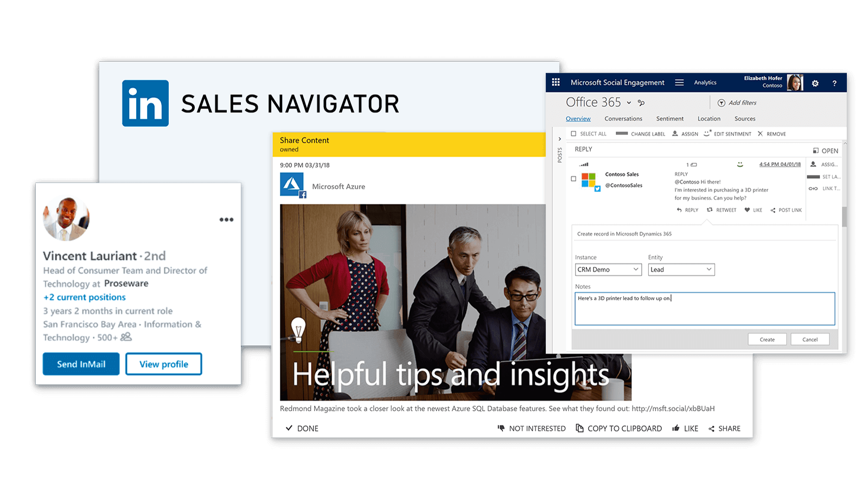Click the Add filters funnel icon
Image resolution: width=868 pixels, height=488 pixels.
[722, 103]
